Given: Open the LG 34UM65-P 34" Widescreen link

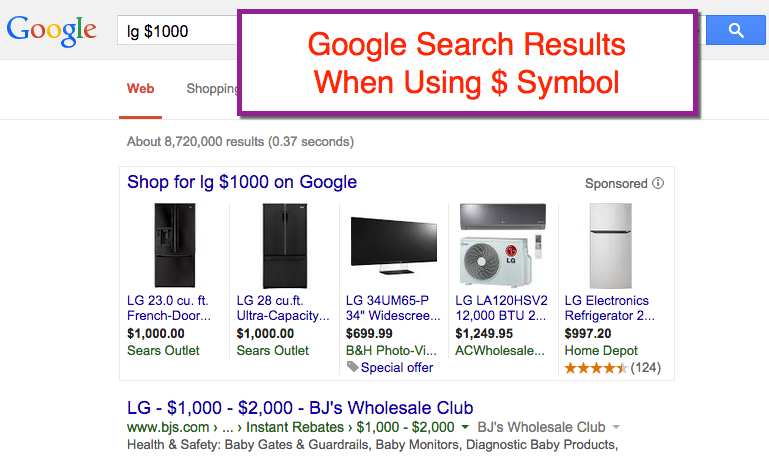Looking at the screenshot, I should pyautogui.click(x=394, y=308).
